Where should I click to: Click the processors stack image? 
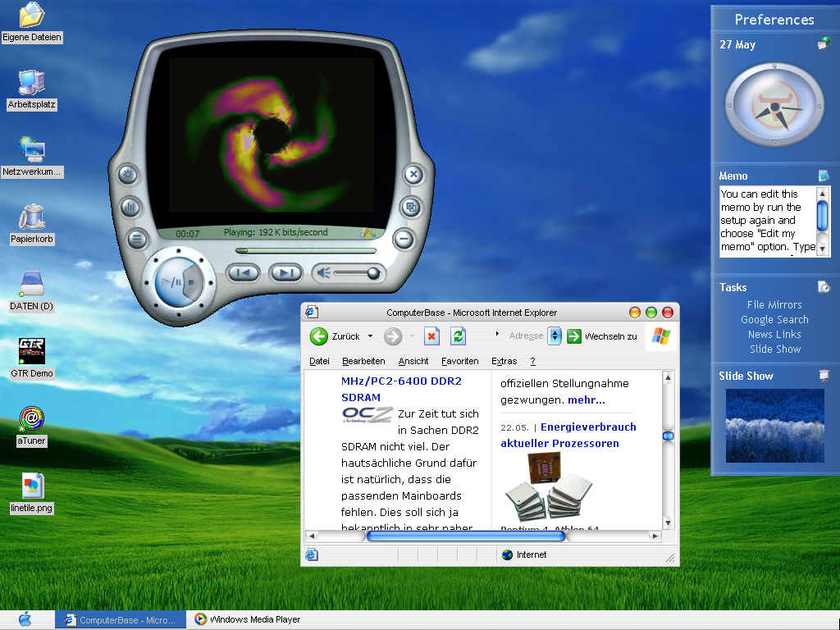click(548, 487)
